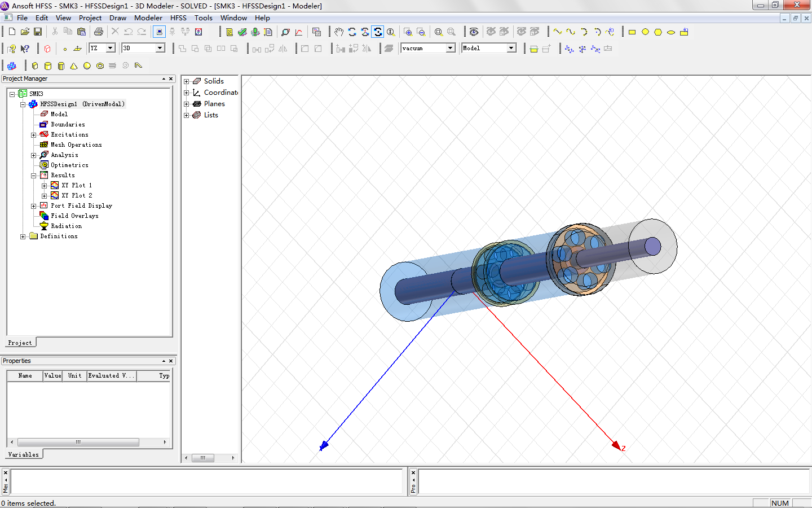Open the Tools menu
Viewport: 812px width, 508px height.
204,18
